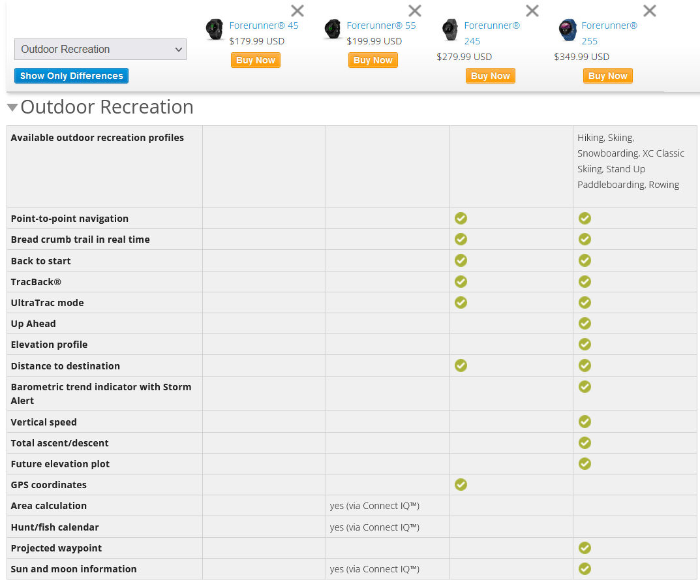Remove Forerunner 255 from comparison

pyautogui.click(x=649, y=10)
